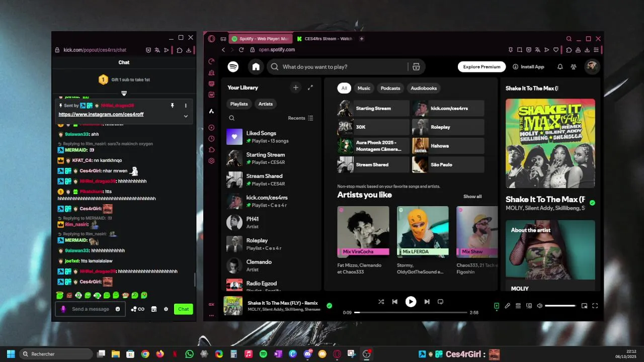Open the Queue icon
This screenshot has height=362, width=644.
[518, 306]
